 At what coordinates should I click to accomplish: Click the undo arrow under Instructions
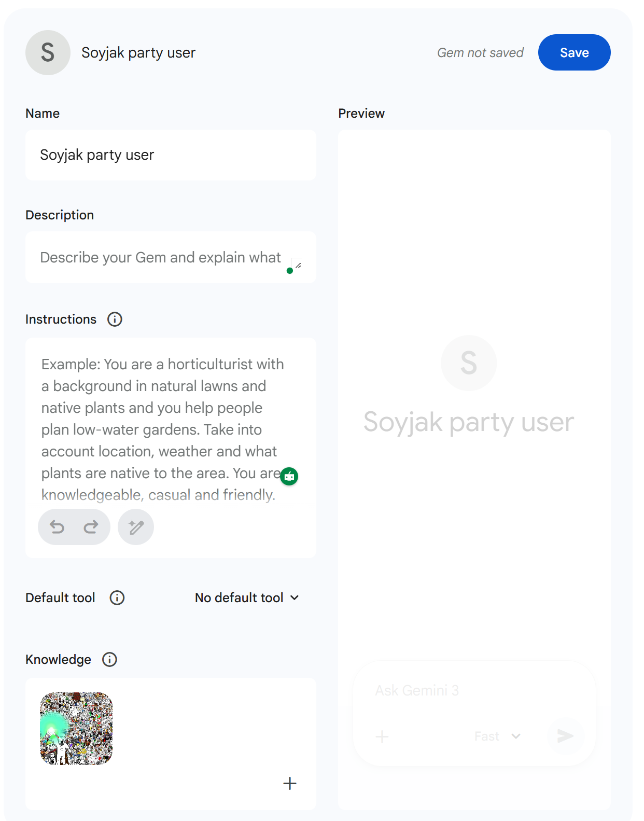click(57, 527)
